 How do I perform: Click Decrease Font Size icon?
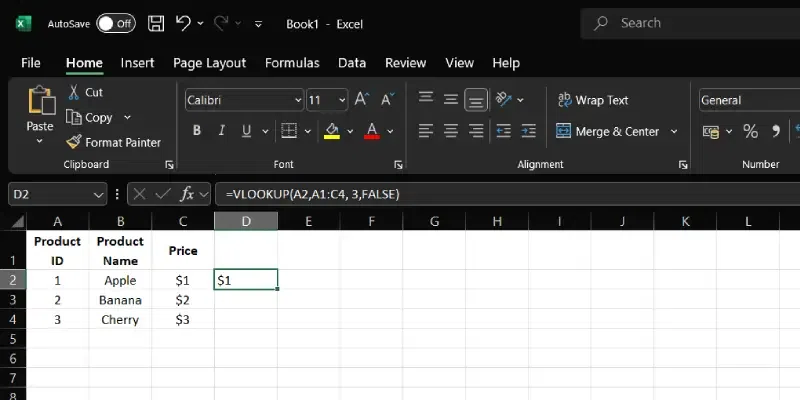388,99
